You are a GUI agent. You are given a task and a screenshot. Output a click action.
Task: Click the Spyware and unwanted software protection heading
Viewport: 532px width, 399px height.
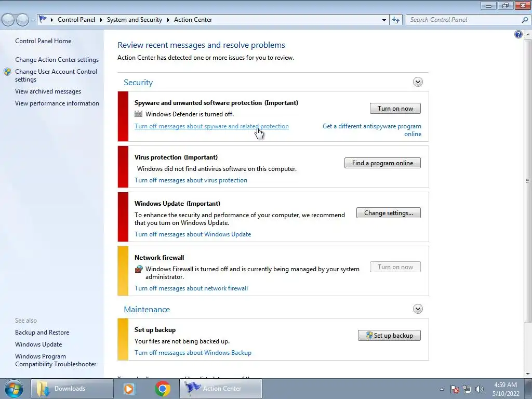(216, 103)
